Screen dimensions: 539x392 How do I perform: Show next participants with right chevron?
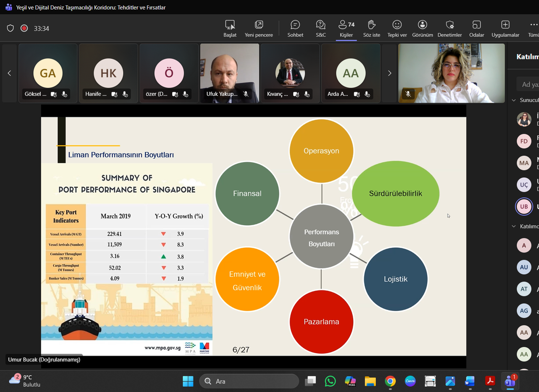pos(390,73)
